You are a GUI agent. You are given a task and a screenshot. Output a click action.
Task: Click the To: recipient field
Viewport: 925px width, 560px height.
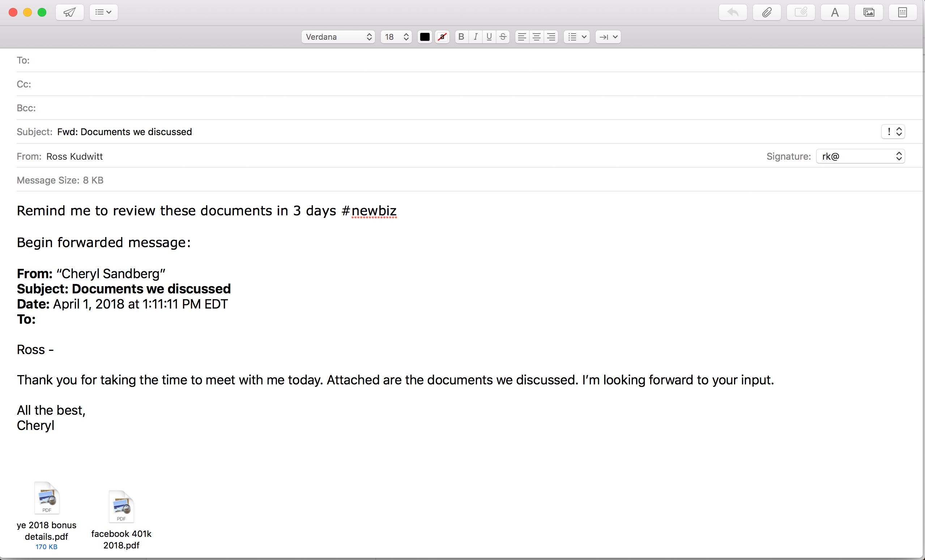tap(451, 60)
